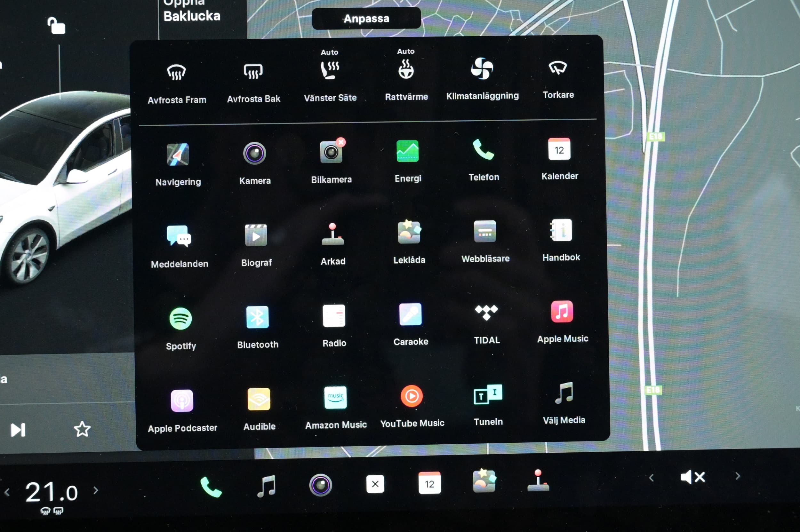Unmute audio via muted speaker icon
The image size is (800, 532).
pos(693,477)
